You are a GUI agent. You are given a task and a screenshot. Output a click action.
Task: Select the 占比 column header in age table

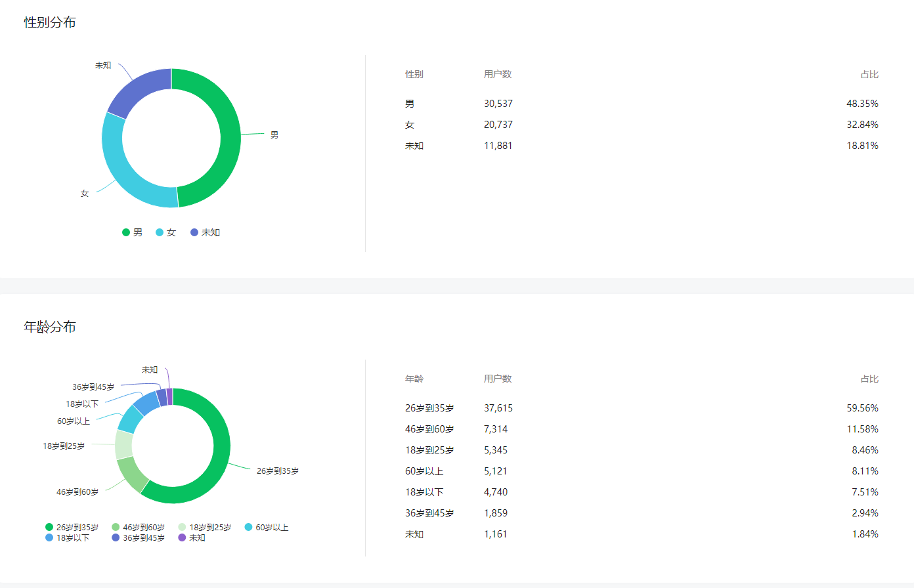click(869, 379)
